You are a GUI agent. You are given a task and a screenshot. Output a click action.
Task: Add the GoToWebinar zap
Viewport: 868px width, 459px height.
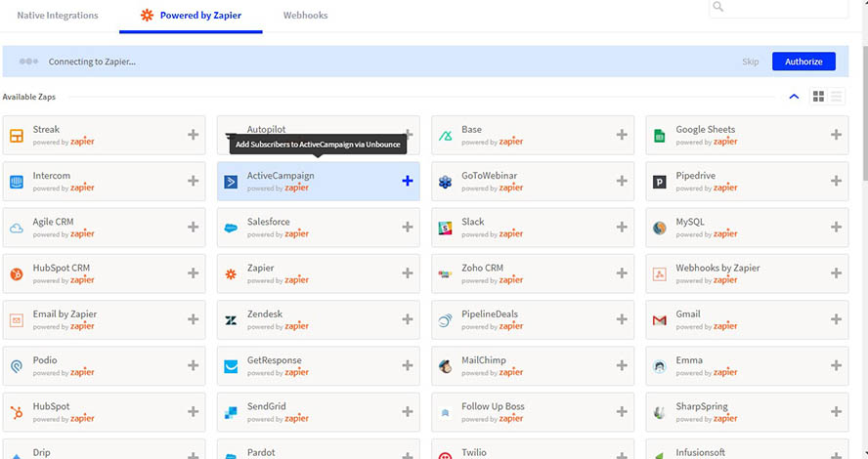point(622,181)
